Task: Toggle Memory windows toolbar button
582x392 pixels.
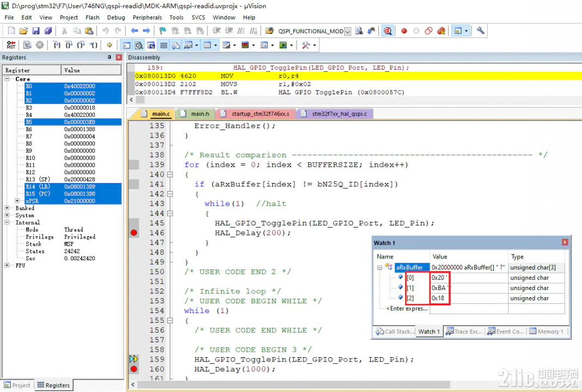Action: (207, 45)
